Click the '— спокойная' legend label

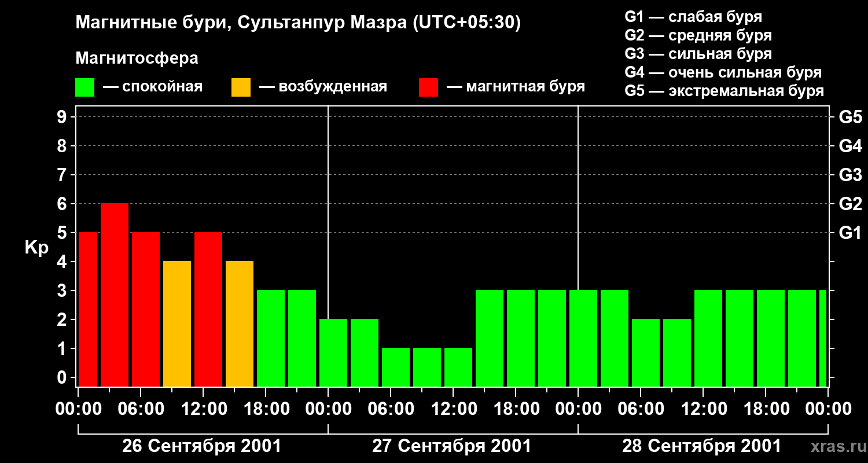coord(153,87)
